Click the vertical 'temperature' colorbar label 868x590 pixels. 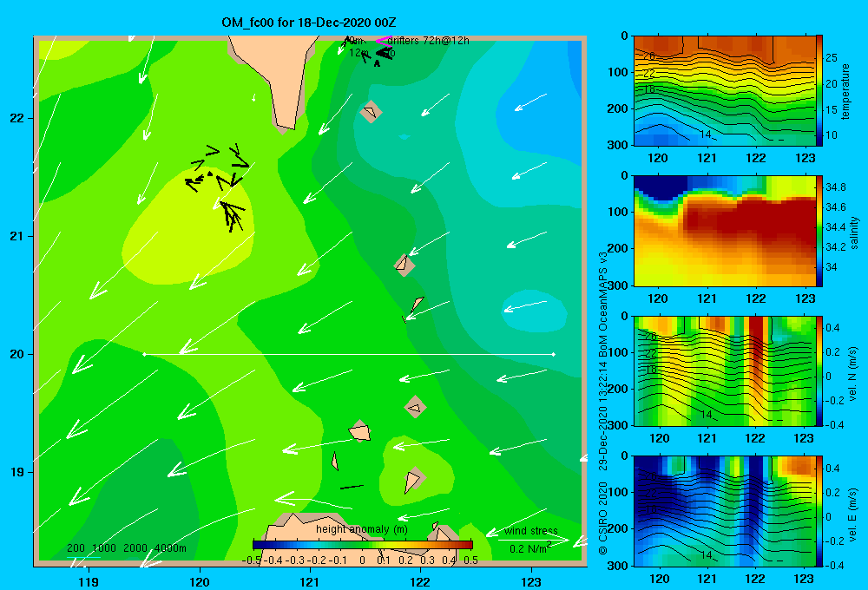(x=845, y=91)
